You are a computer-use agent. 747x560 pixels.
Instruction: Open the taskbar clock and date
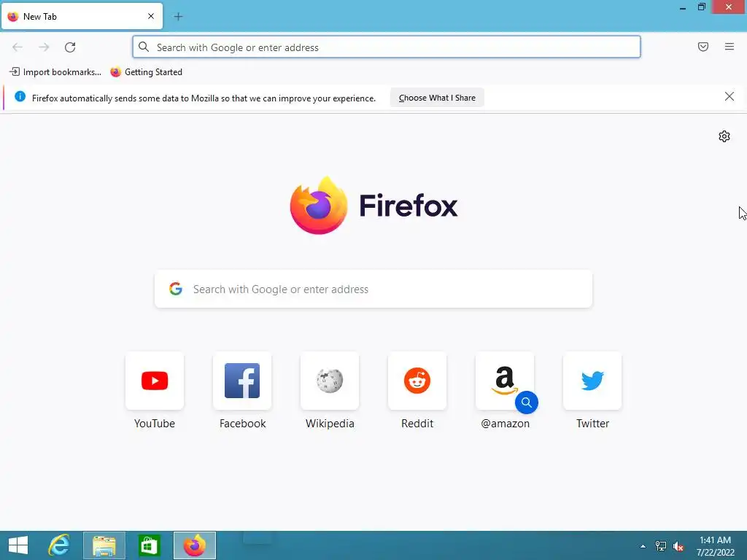715,545
